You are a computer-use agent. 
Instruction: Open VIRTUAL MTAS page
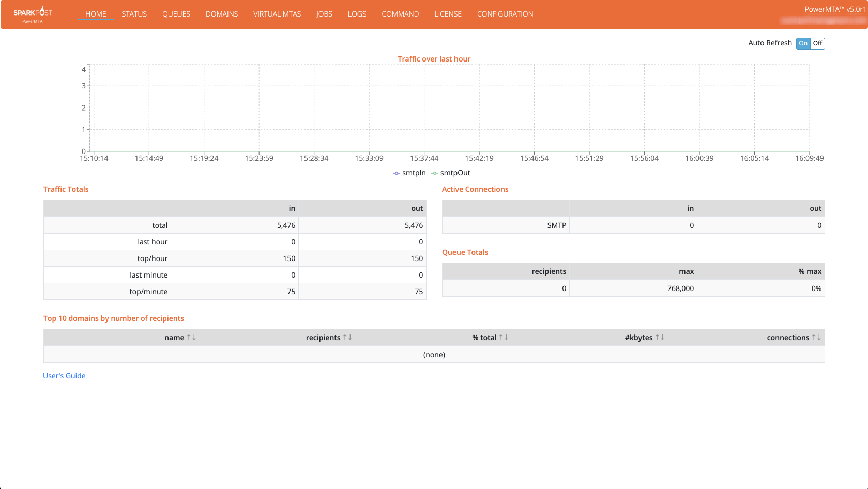point(277,14)
